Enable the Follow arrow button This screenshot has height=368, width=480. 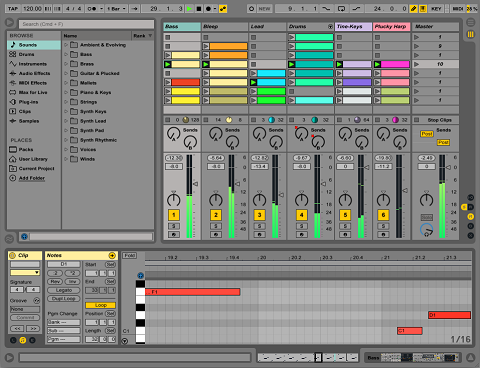click(x=135, y=9)
